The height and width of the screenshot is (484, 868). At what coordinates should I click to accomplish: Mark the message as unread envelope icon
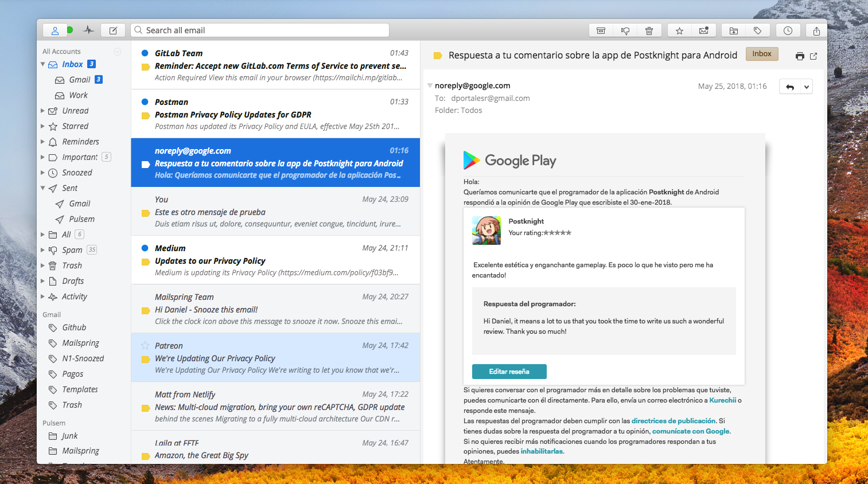coord(704,31)
